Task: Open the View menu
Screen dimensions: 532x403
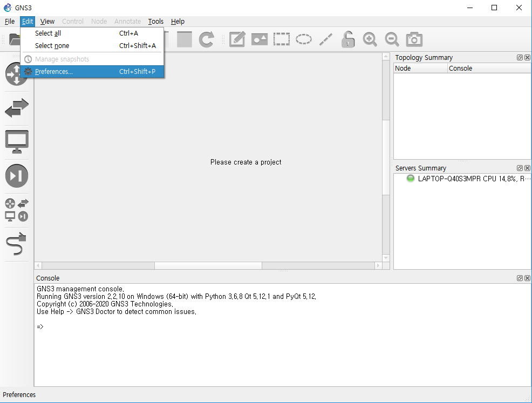Action: pyautogui.click(x=47, y=22)
